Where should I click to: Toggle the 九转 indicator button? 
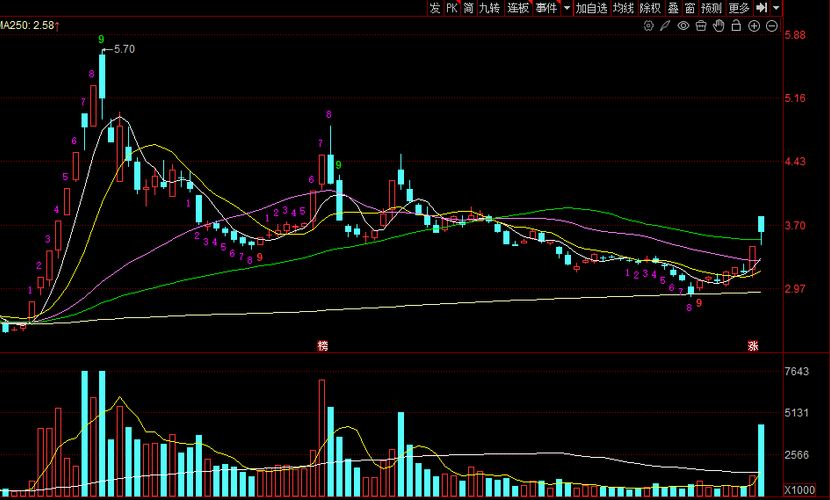[x=489, y=8]
